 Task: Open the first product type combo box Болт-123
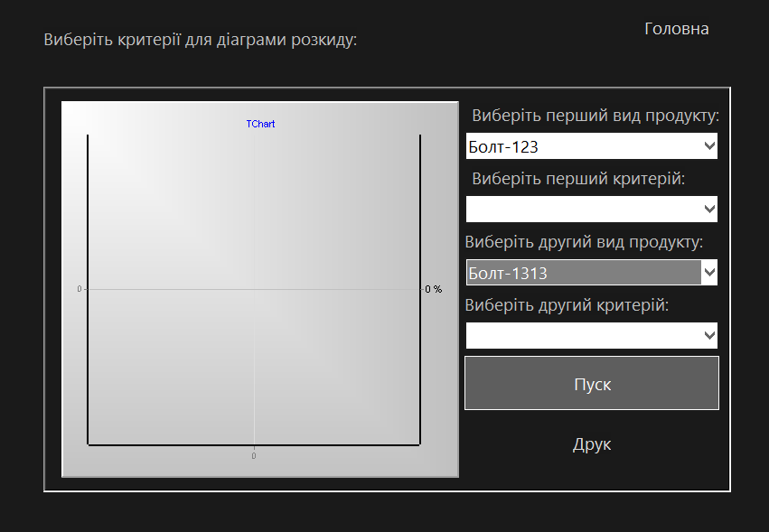[x=592, y=146]
